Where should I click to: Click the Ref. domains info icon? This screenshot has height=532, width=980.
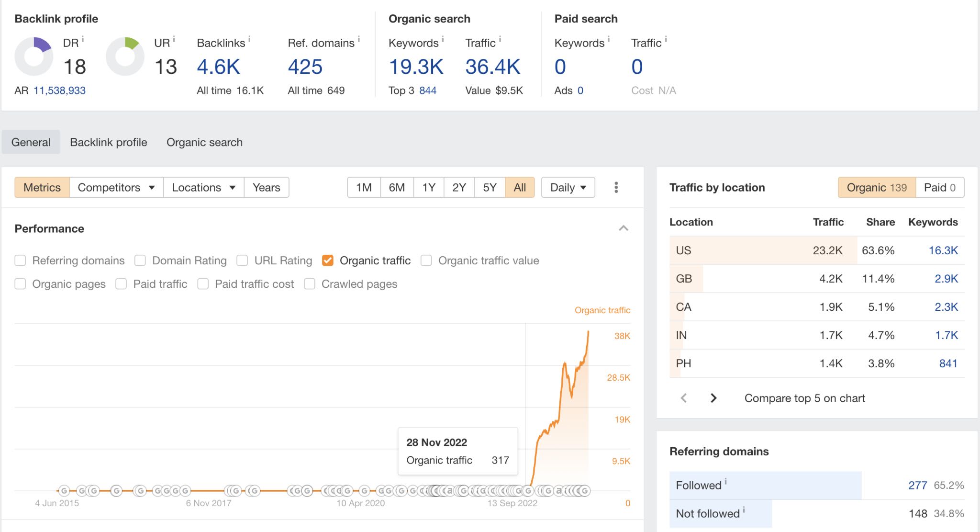(358, 39)
